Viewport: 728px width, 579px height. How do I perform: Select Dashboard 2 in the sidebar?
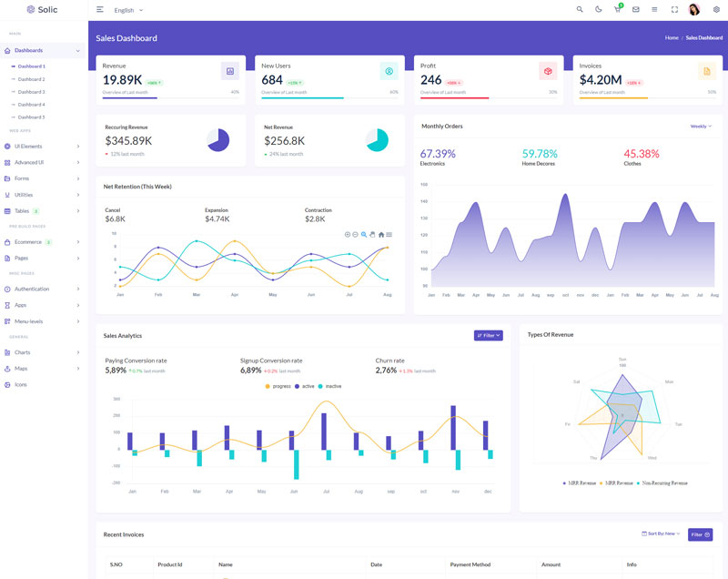point(31,79)
